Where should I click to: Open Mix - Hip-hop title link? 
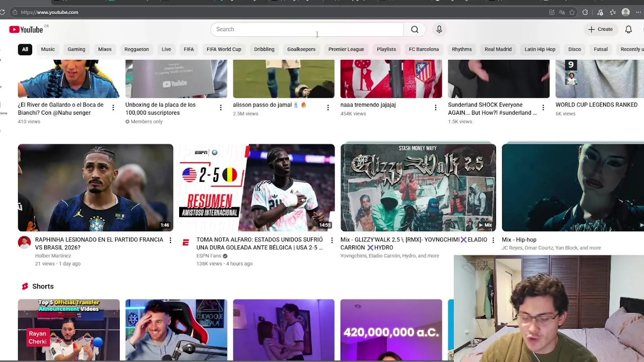click(519, 240)
